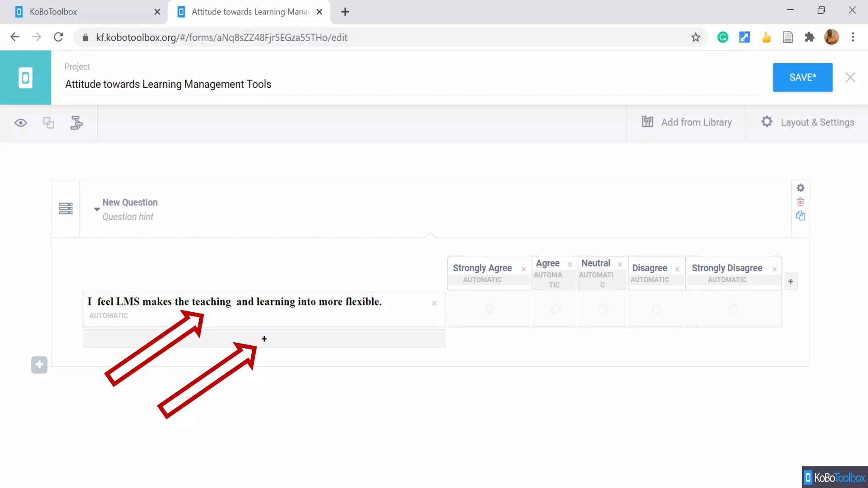This screenshot has height=488, width=868.
Task: Open question settings gear icon
Action: point(800,188)
